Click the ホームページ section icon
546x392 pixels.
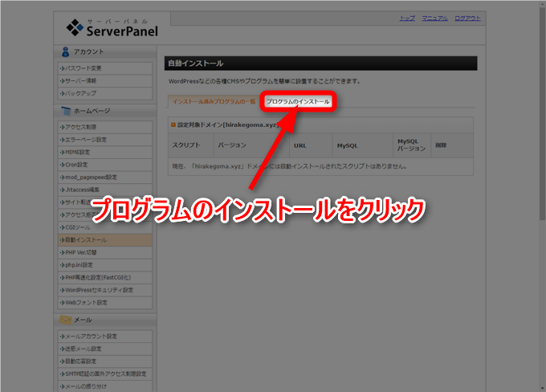(x=66, y=111)
